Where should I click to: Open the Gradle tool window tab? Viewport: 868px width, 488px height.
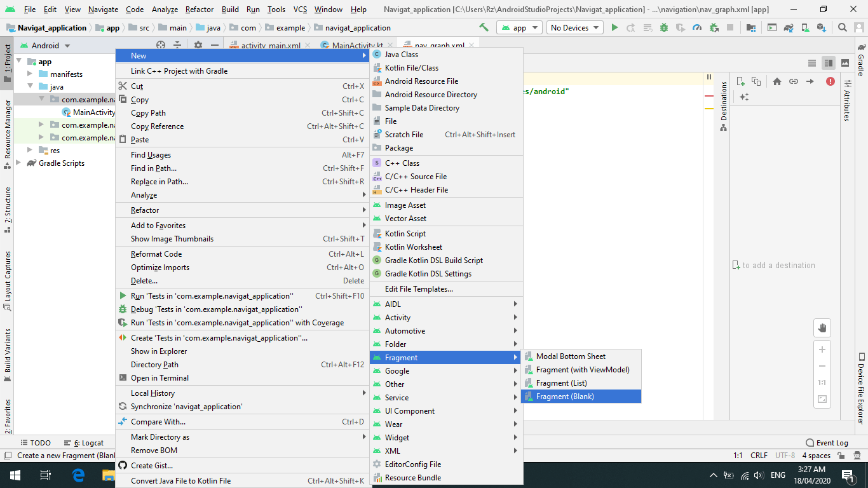tap(861, 60)
